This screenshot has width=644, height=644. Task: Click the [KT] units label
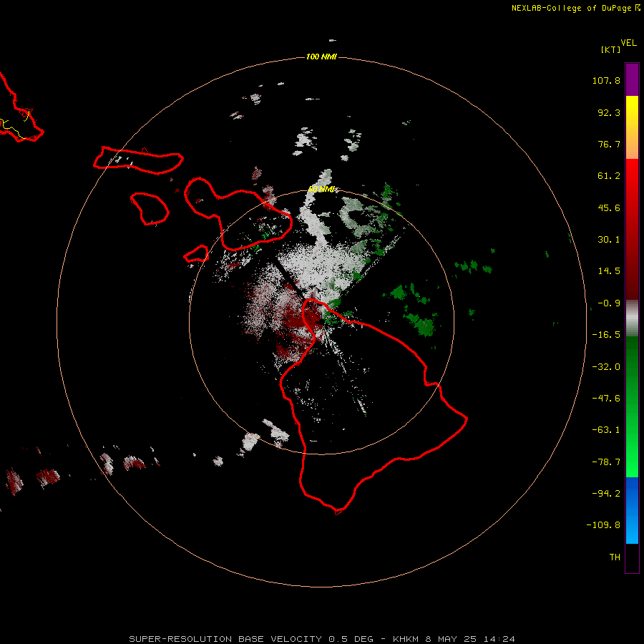[610, 49]
